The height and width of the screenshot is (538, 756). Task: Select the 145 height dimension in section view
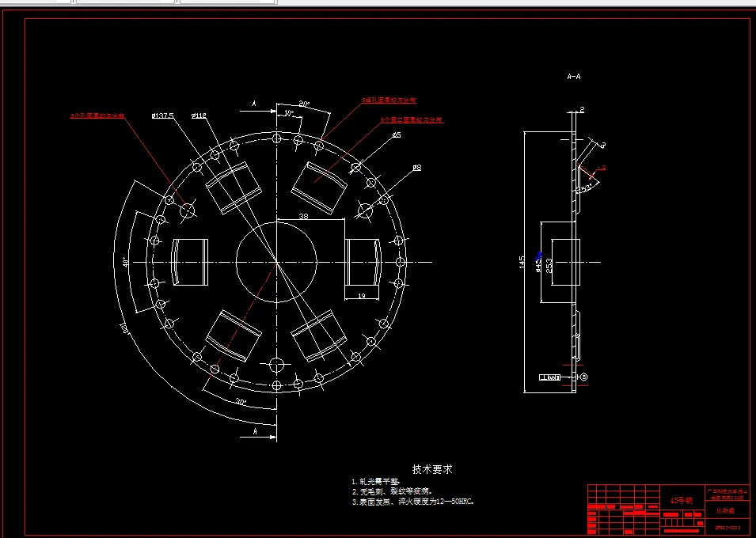pos(522,262)
